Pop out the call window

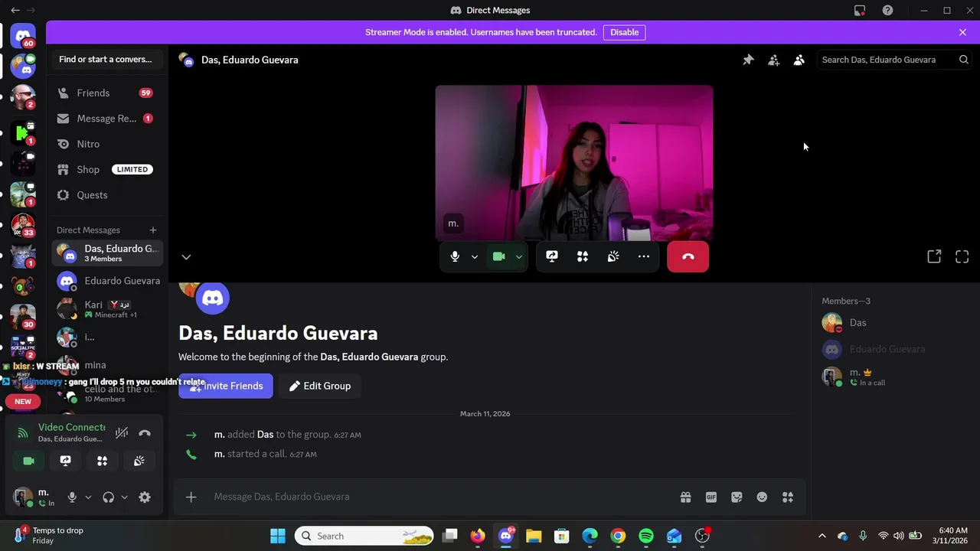[x=934, y=257]
